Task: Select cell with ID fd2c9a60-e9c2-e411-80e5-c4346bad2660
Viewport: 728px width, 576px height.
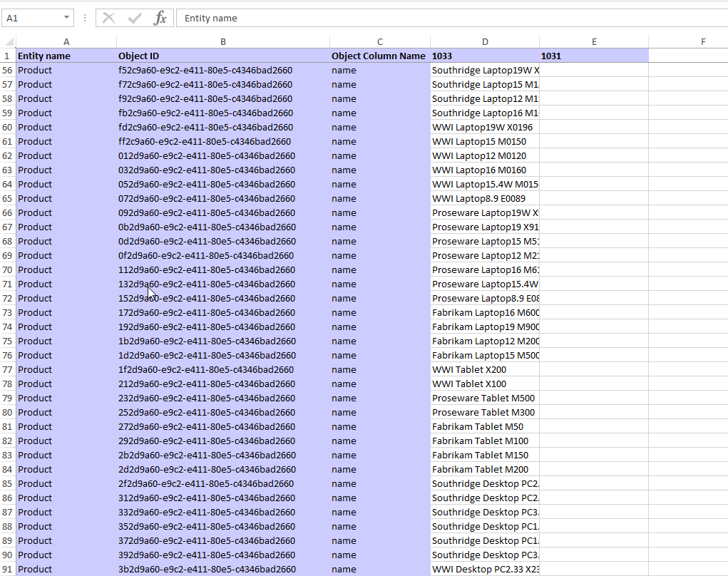Action: click(x=223, y=127)
